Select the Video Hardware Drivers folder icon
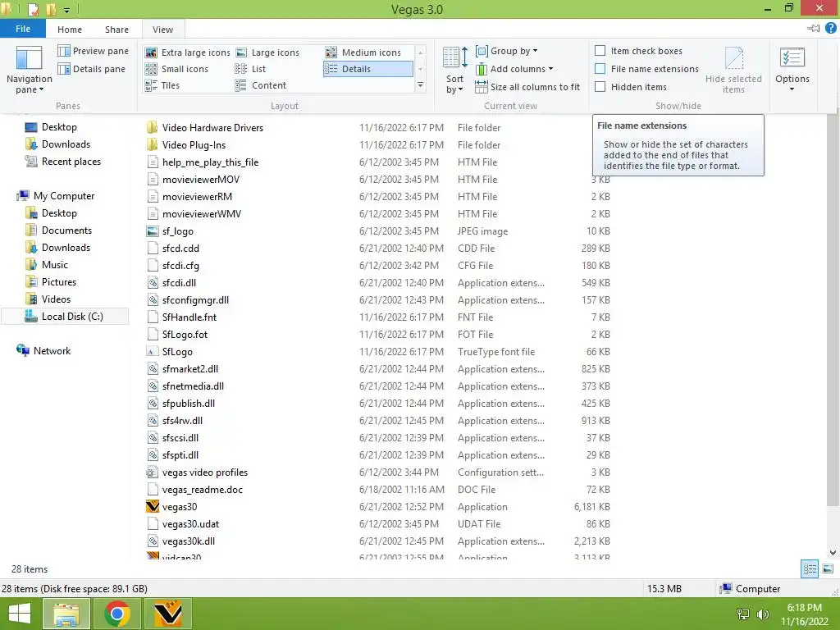 point(152,127)
